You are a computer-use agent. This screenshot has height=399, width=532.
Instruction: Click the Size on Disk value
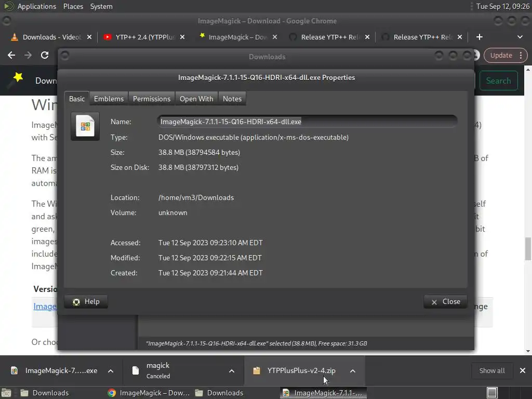pos(198,167)
